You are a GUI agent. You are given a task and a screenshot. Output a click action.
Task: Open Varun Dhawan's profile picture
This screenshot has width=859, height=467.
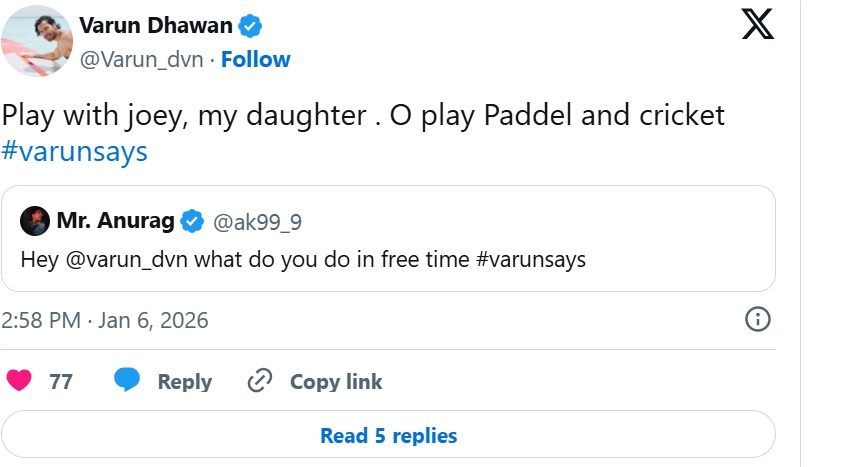tap(36, 41)
